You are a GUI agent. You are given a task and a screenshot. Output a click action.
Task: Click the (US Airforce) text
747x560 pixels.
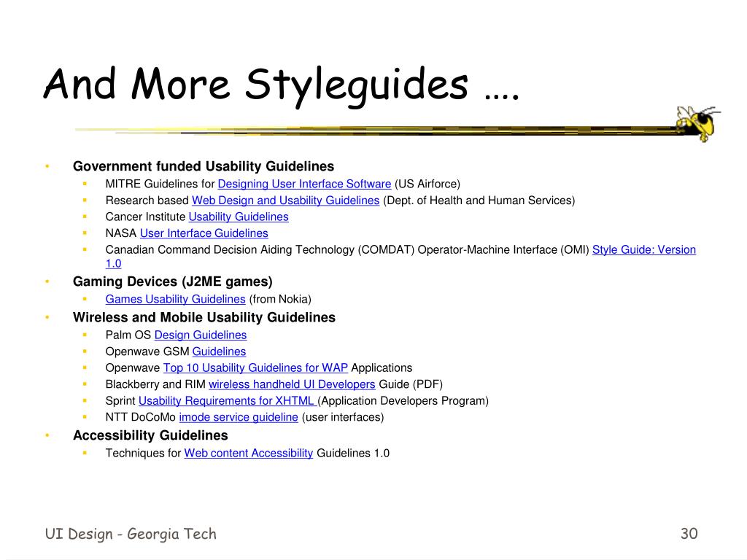pos(427,184)
